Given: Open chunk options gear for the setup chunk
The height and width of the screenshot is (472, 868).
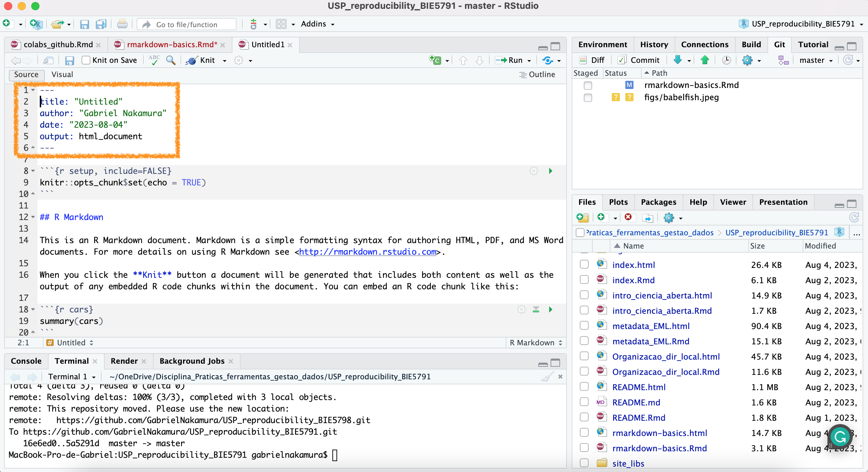Looking at the screenshot, I should point(534,171).
